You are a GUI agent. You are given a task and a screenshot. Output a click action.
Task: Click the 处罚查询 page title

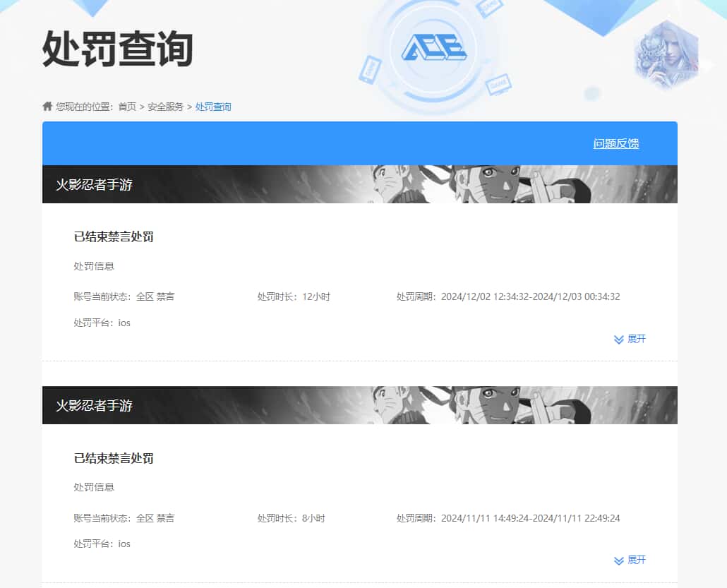tap(117, 49)
